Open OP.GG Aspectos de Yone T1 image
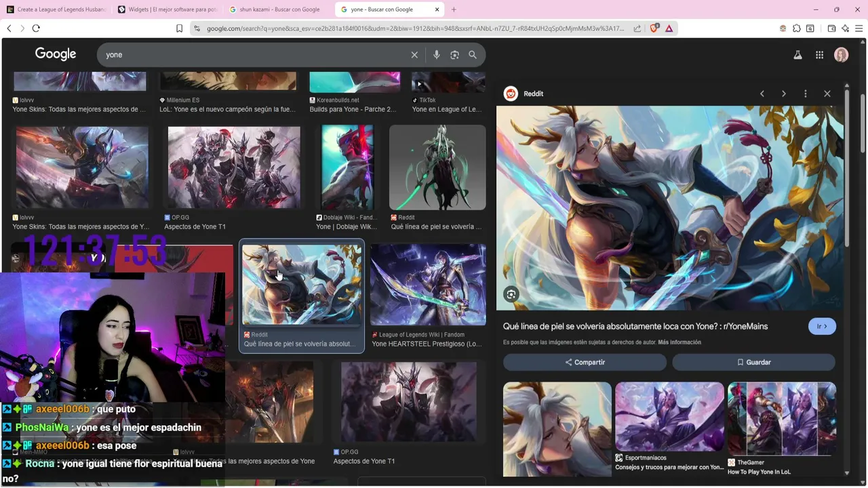 [x=234, y=167]
